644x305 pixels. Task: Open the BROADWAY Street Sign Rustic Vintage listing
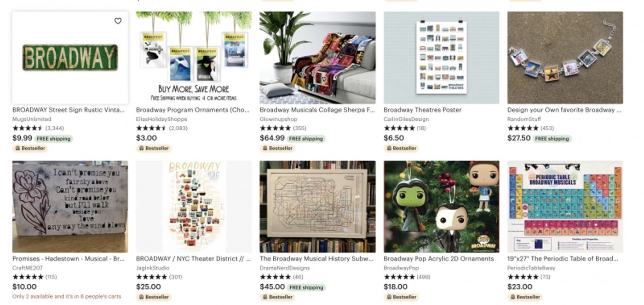tap(69, 110)
